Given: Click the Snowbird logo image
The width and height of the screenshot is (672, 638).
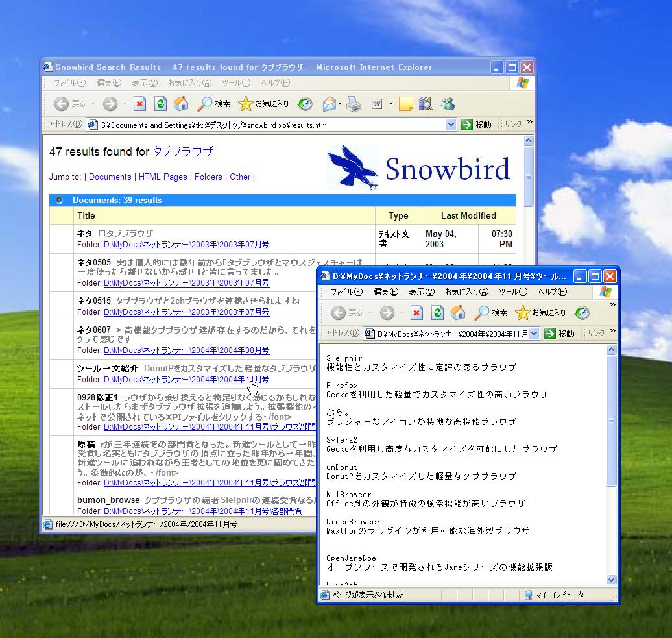Looking at the screenshot, I should pos(420,167).
